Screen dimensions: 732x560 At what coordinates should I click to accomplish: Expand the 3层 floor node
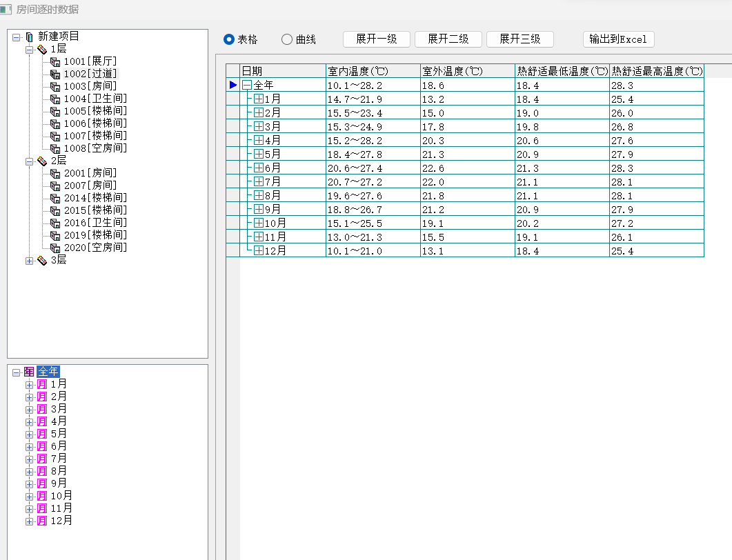[29, 260]
